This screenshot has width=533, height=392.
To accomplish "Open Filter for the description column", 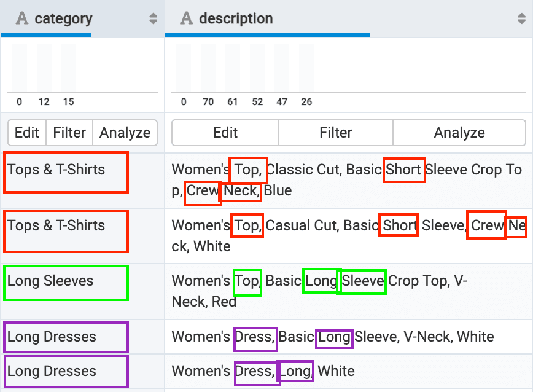I will [x=336, y=133].
